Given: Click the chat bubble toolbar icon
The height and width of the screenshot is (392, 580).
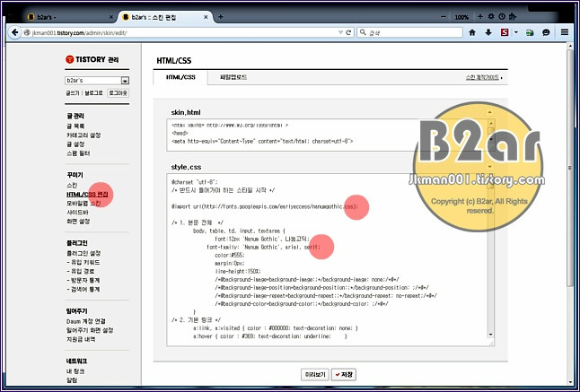Looking at the screenshot, I should click(546, 32).
